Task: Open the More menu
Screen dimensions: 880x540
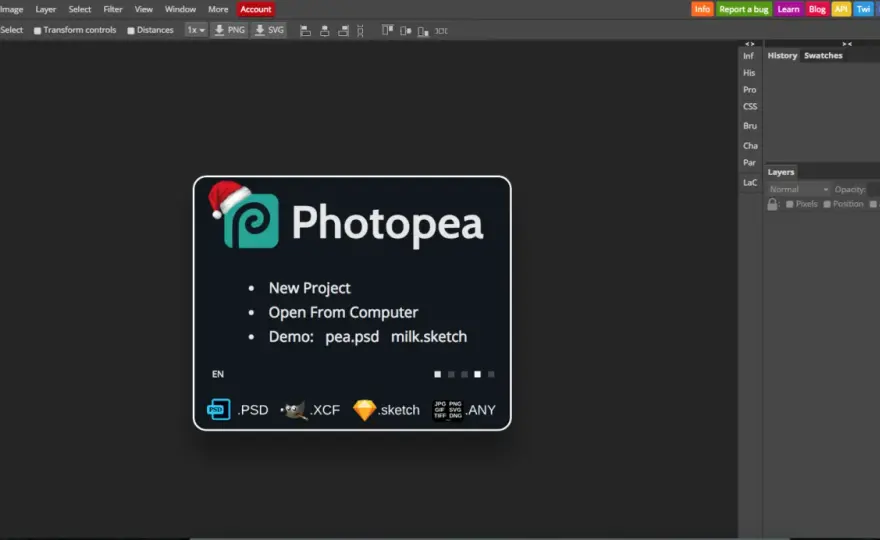Action: point(218,9)
